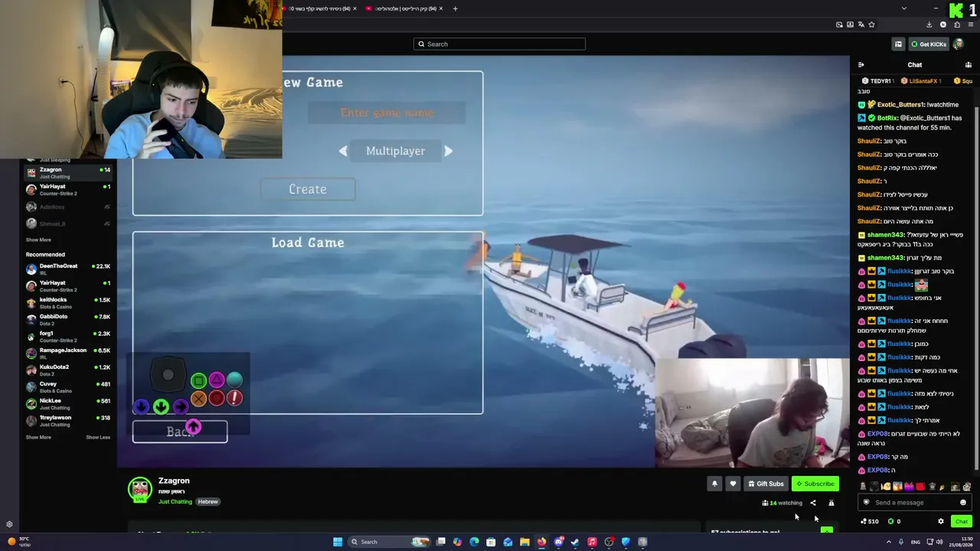The width and height of the screenshot is (980, 551).
Task: Collapse recommended channels with Show Less
Action: tap(98, 437)
